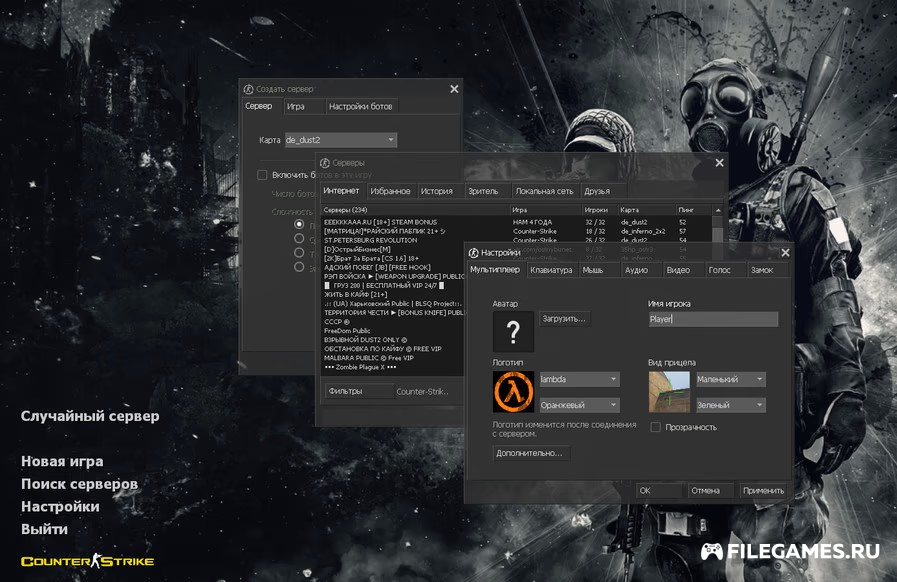Screen dimensions: 897x582
Task: Select server [2K]Брат За Брата [CS 1.6] 18+
Action: pyautogui.click(x=393, y=259)
